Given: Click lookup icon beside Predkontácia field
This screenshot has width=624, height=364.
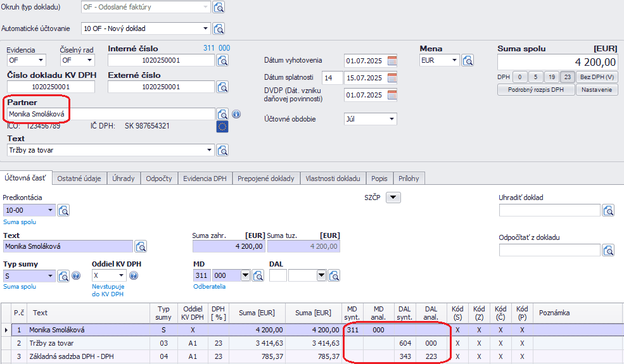Looking at the screenshot, I should pyautogui.click(x=63, y=210).
